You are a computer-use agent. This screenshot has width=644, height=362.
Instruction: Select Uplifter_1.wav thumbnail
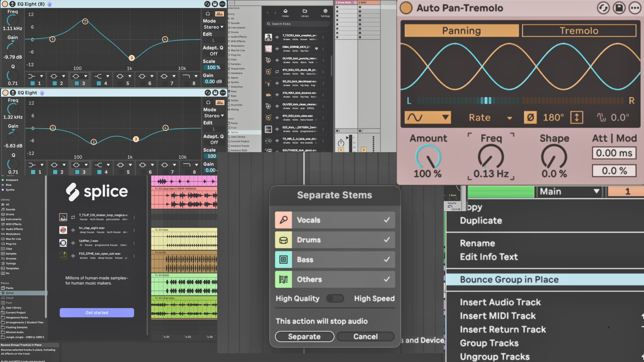click(63, 243)
